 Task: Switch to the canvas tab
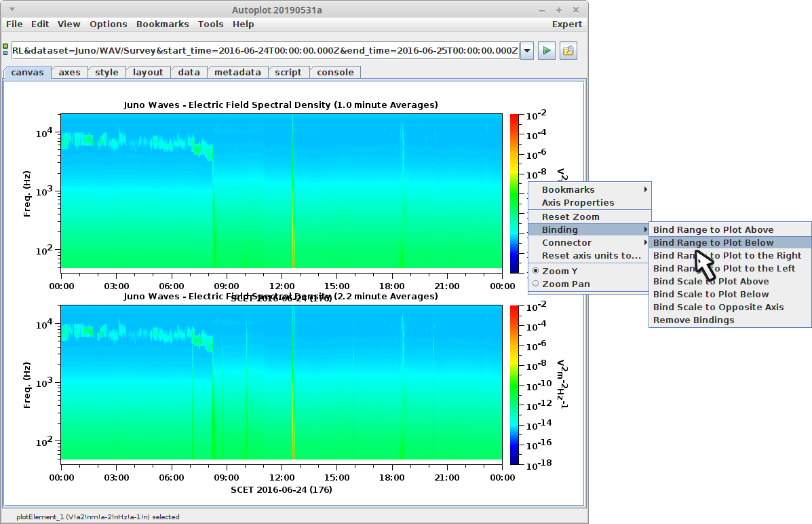click(x=27, y=73)
